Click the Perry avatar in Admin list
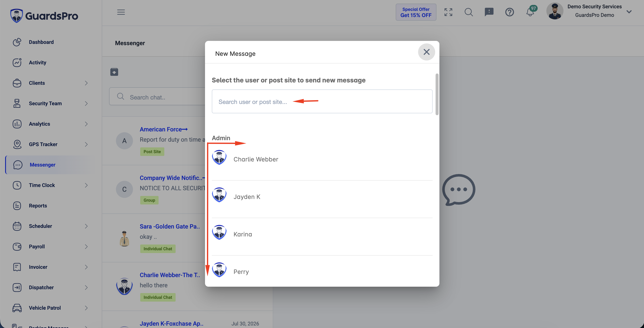644x328 pixels. tap(219, 270)
